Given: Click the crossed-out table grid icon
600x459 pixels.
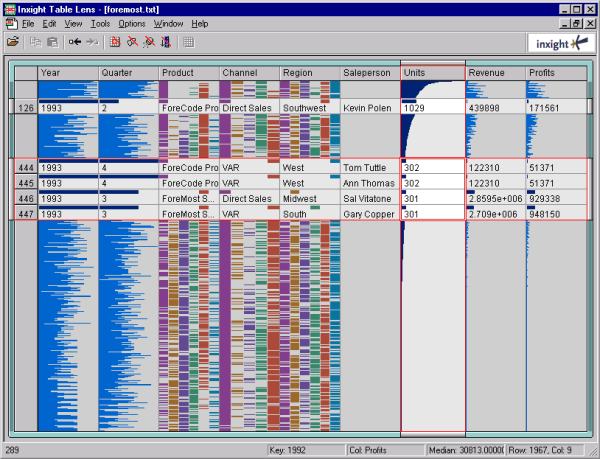Looking at the screenshot, I should (x=115, y=42).
